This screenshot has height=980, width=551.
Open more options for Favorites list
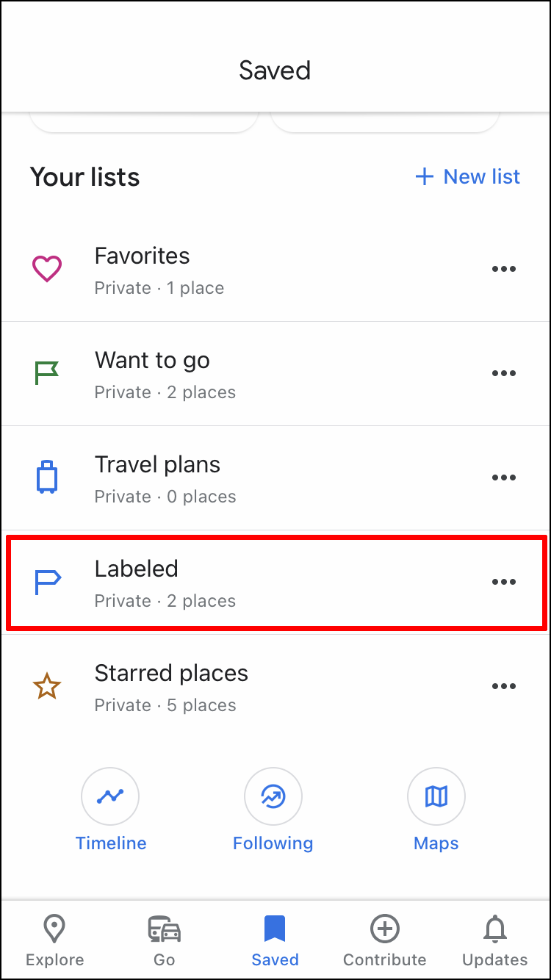click(504, 269)
